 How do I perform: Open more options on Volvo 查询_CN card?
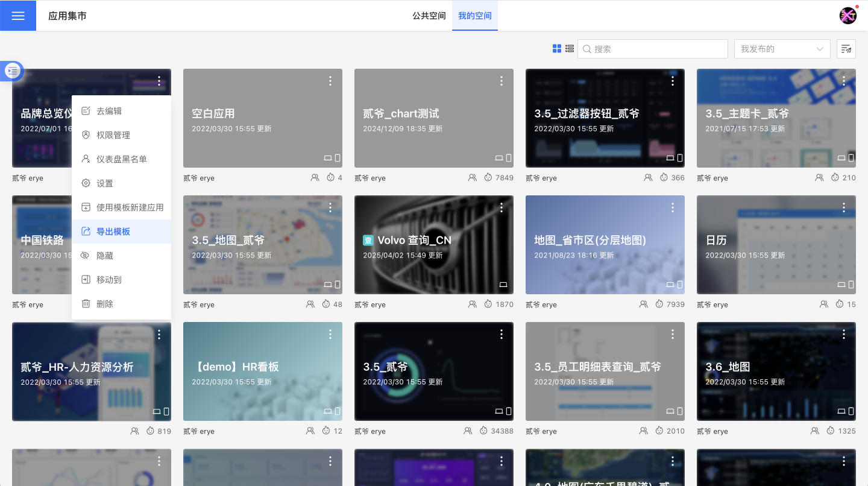coord(502,207)
